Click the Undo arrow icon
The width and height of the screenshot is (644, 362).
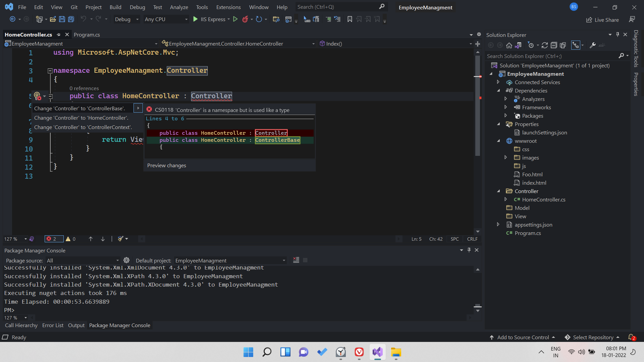[x=83, y=19]
